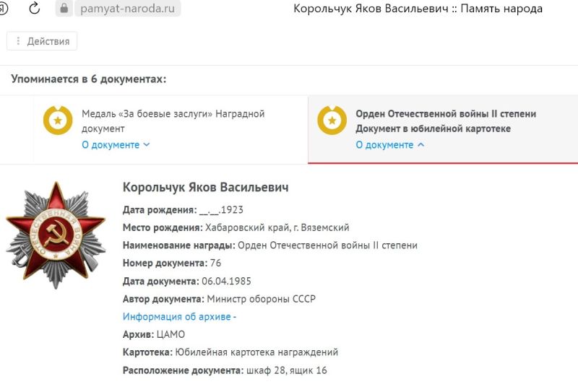Click the up chevron next to second О документе

pos(420,145)
